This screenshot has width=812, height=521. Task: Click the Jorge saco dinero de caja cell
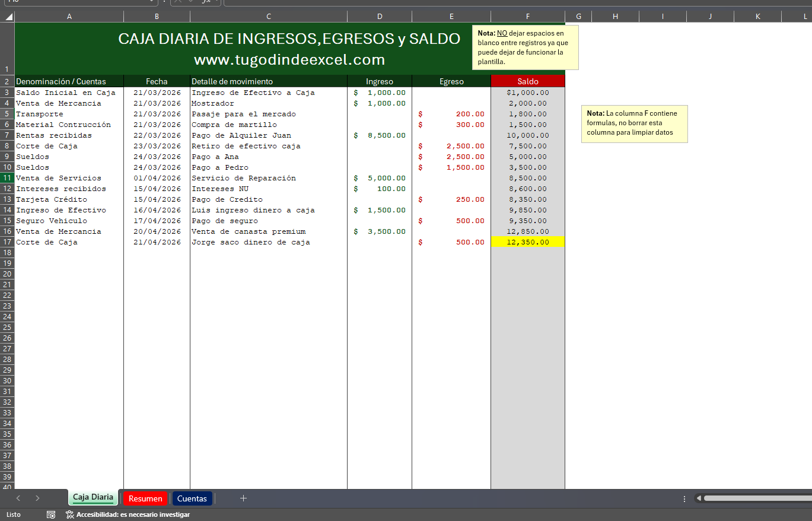[269, 242]
